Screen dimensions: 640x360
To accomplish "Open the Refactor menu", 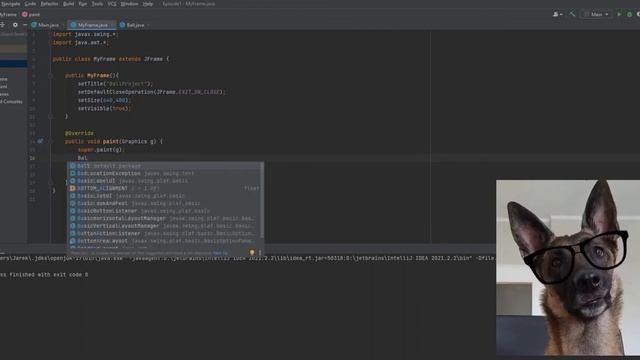I will click(49, 4).
